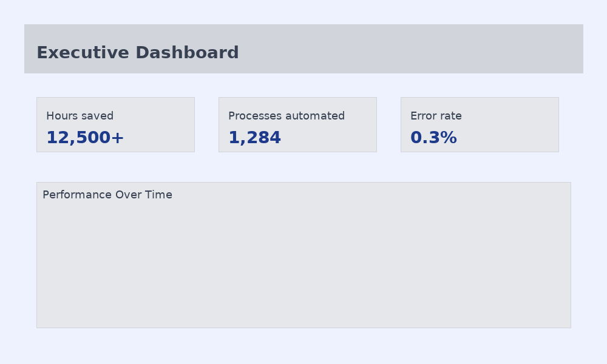Click the Executive Dashboard header
The image size is (607, 364).
click(303, 49)
